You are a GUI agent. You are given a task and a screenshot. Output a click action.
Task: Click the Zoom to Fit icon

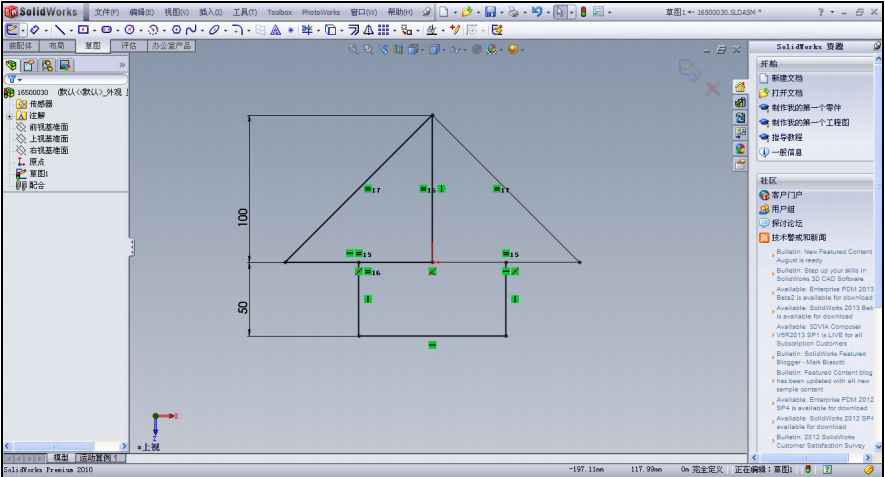(x=354, y=50)
